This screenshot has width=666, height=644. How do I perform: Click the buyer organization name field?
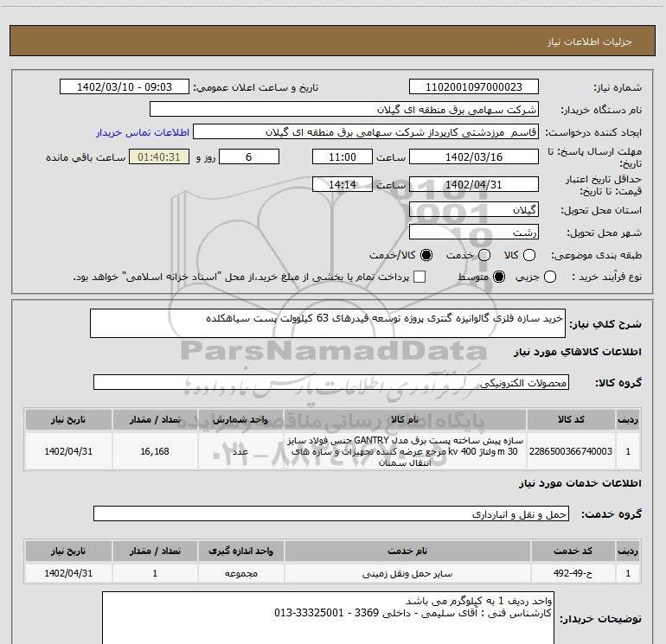pos(344,110)
